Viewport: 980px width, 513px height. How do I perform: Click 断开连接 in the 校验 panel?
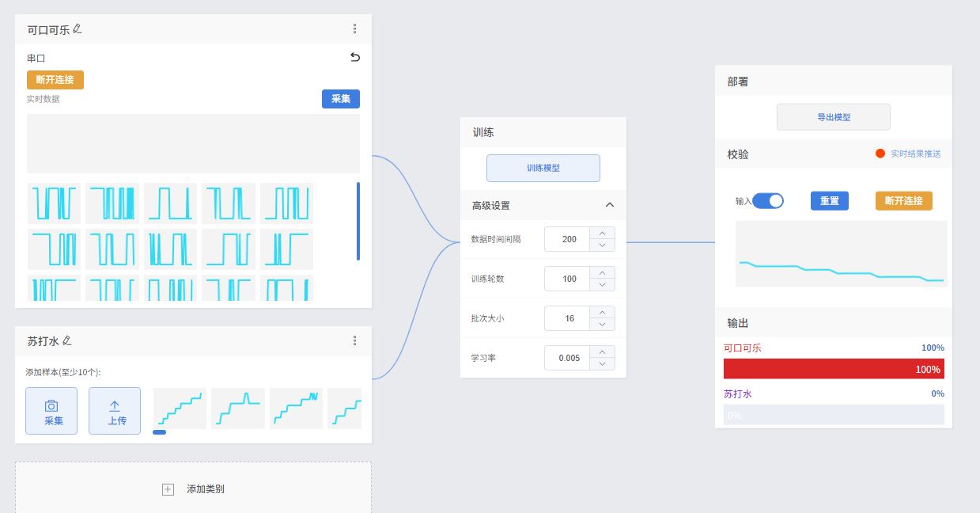click(903, 201)
